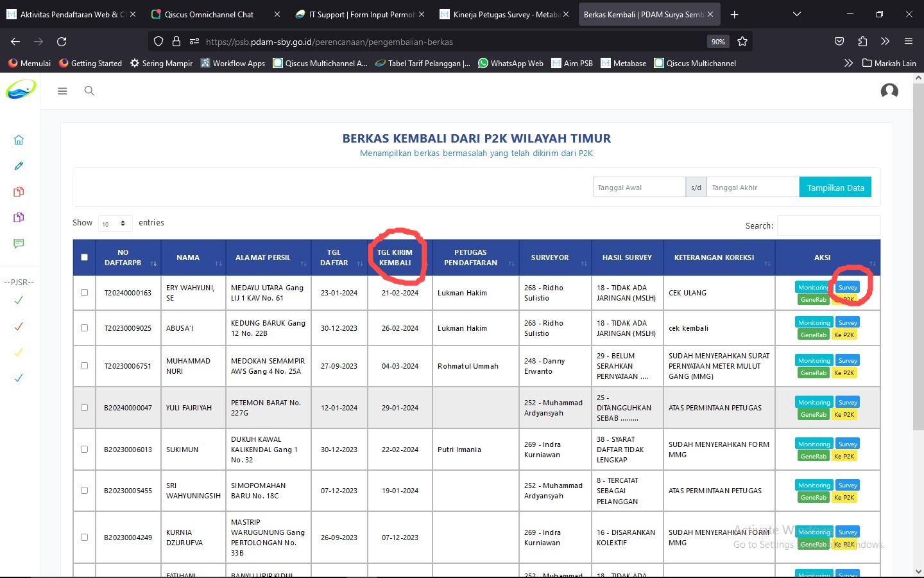Click the green chat bubble sidebar icon
Screen dimensions: 924x578
[x=19, y=243]
